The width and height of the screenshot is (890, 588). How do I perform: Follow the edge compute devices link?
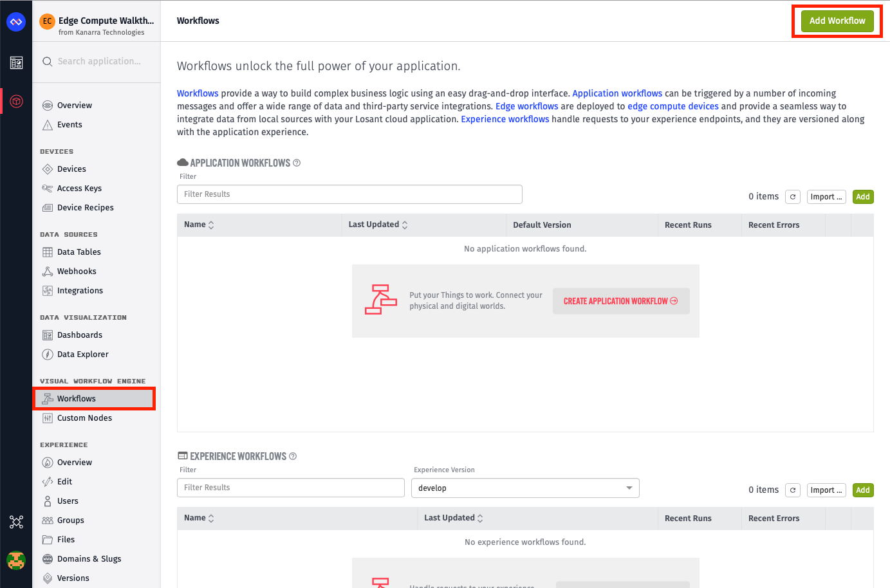673,106
